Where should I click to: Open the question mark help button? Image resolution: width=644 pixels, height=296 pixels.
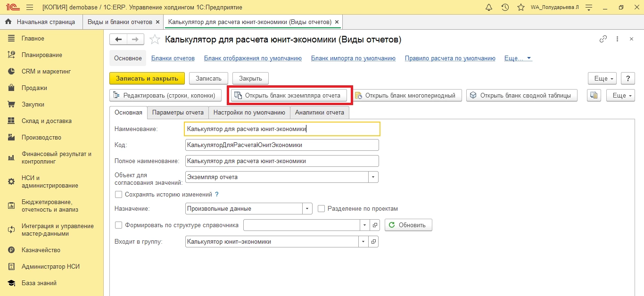pos(627,78)
